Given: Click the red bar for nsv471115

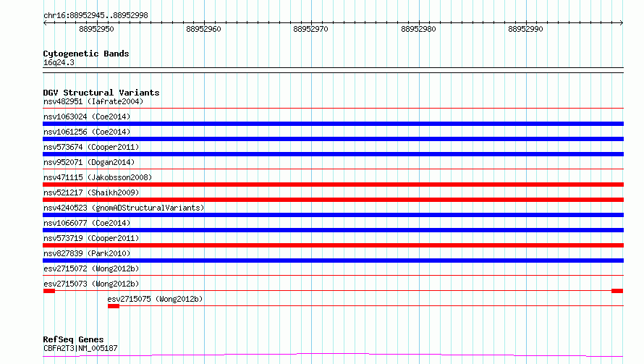Looking at the screenshot, I should pos(333,185).
